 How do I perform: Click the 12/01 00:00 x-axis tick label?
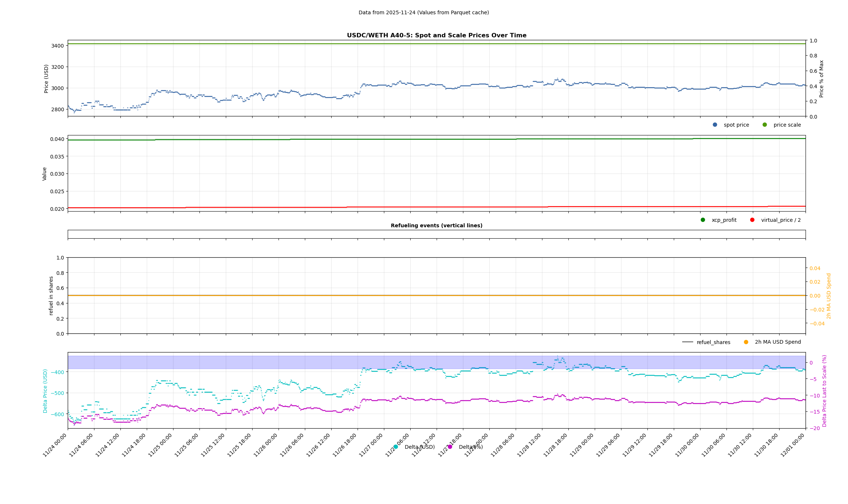point(793,445)
